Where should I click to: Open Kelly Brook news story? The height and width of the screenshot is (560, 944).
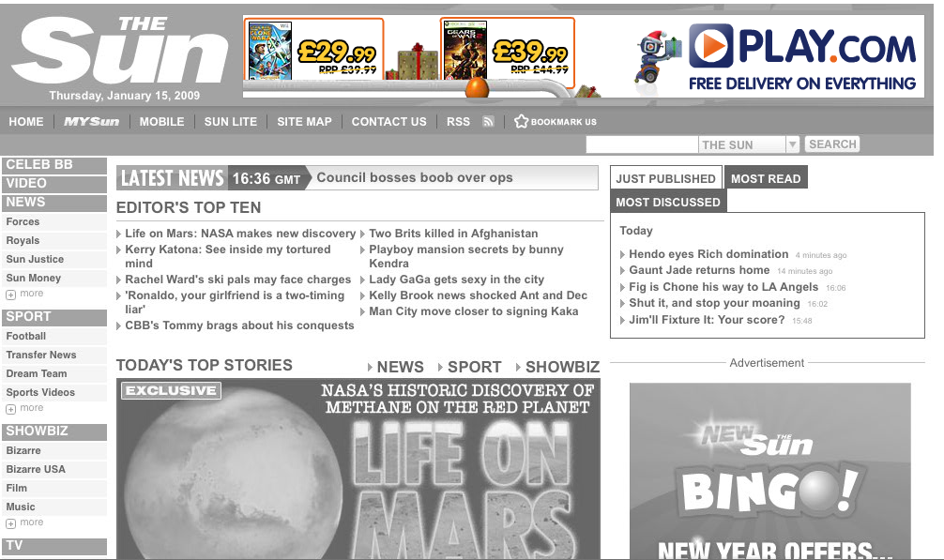[x=478, y=295]
